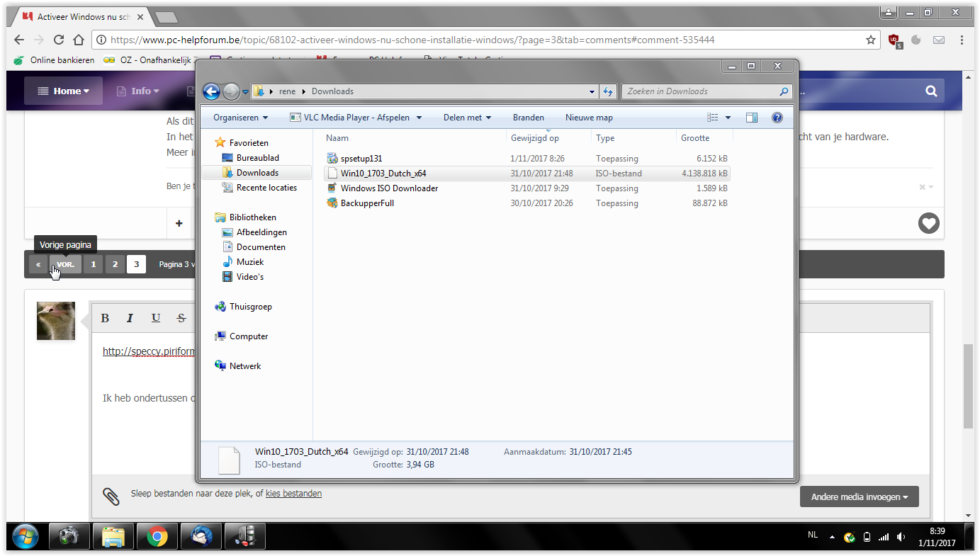Expand the VLC Media Player - Afspelen arrow

pyautogui.click(x=419, y=118)
